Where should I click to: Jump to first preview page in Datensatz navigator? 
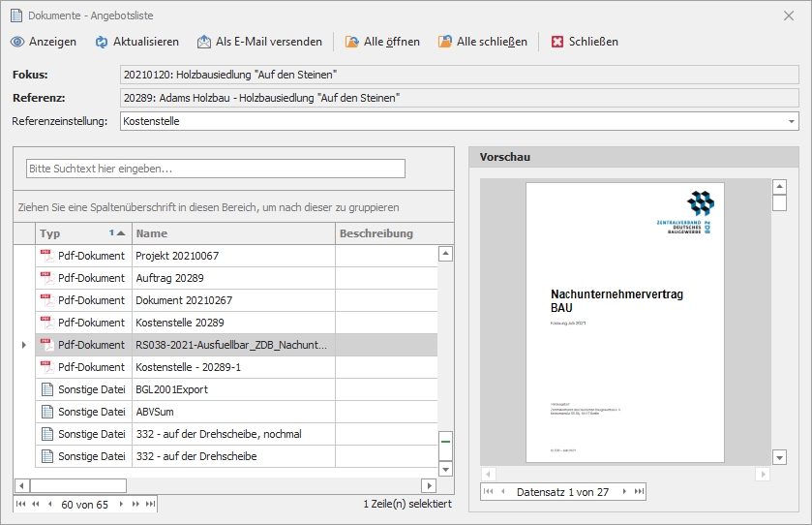tap(488, 492)
